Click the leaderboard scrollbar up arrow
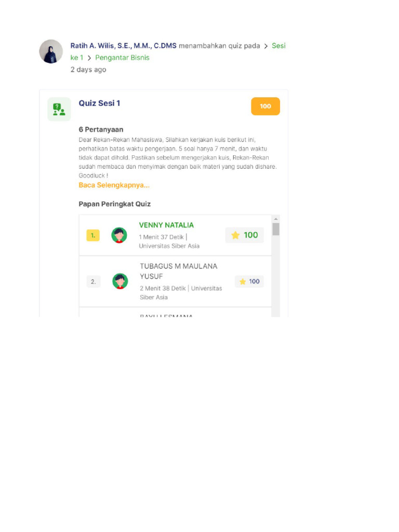 [x=276, y=219]
